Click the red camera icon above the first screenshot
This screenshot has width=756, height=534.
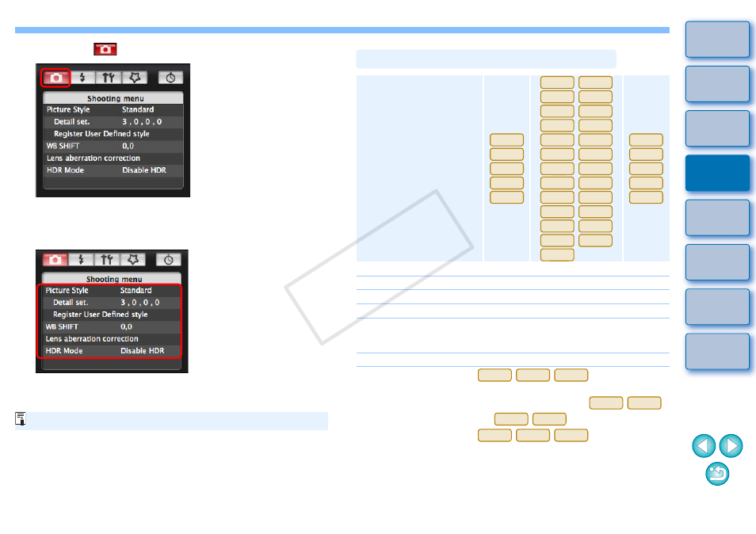[x=105, y=49]
